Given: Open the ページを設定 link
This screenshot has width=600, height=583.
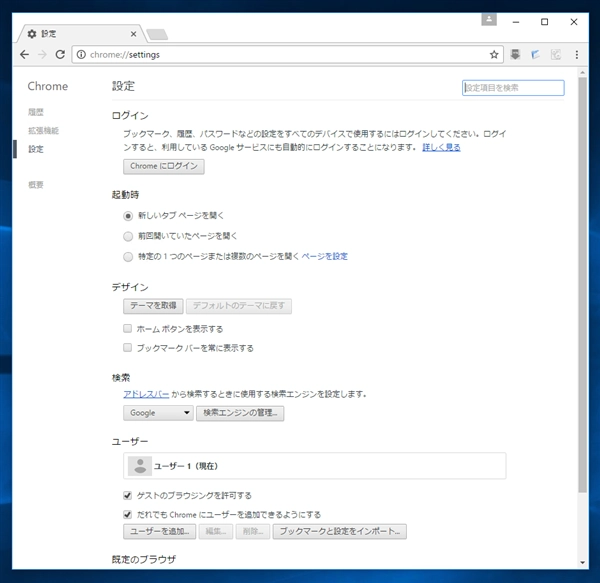Looking at the screenshot, I should [x=324, y=256].
